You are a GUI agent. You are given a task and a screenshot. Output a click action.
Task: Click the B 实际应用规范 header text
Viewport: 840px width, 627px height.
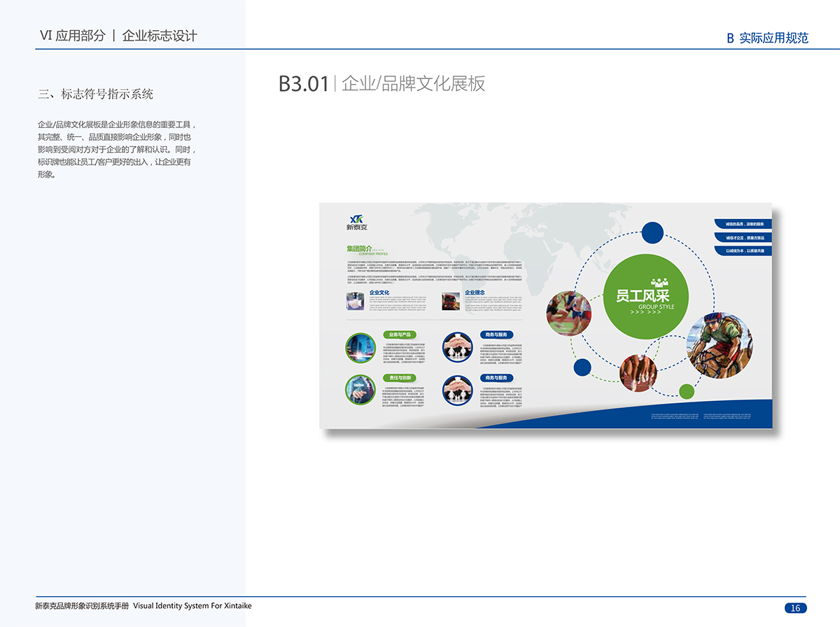(767, 38)
